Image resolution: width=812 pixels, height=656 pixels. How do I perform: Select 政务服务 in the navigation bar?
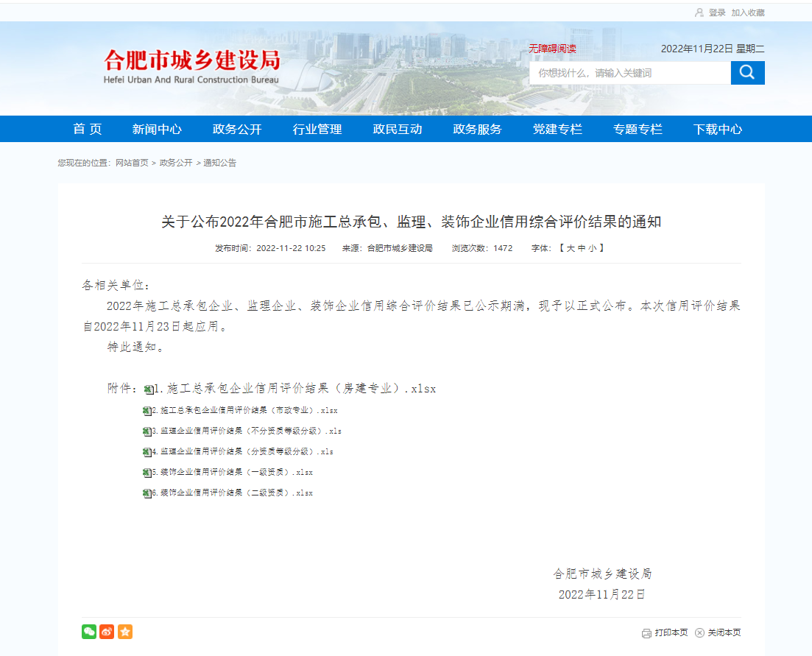point(478,129)
